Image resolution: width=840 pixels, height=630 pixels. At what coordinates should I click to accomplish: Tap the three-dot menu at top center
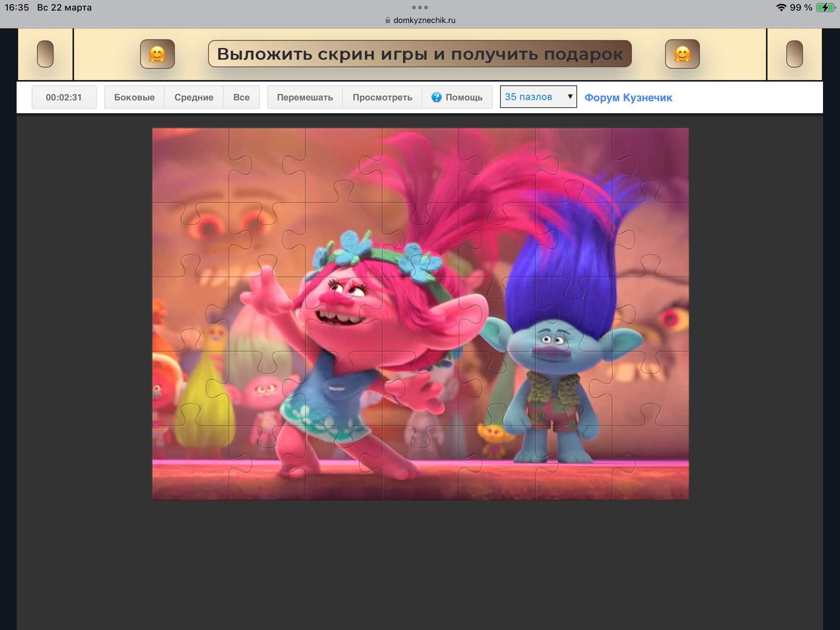420,8
